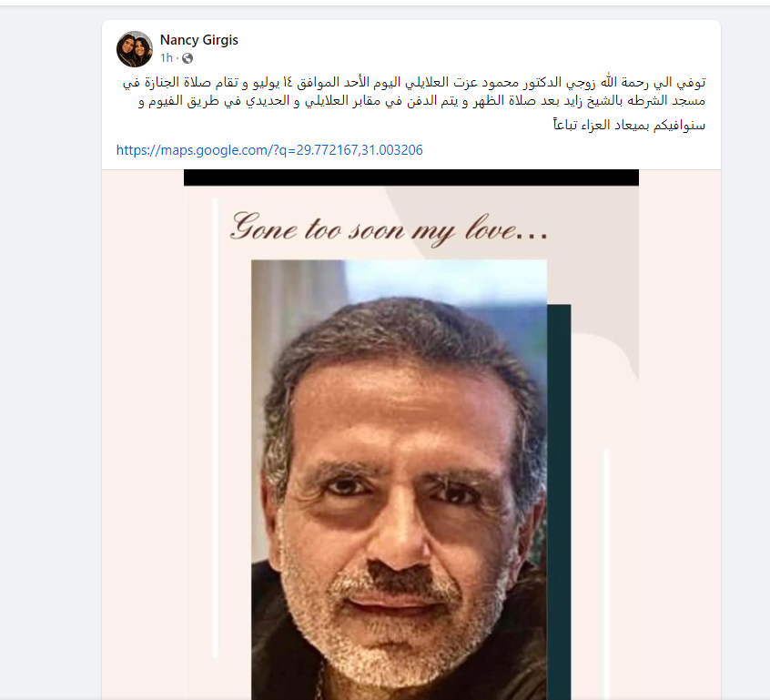Click the first line of Arabic post text
770x700 pixels.
pos(414,83)
